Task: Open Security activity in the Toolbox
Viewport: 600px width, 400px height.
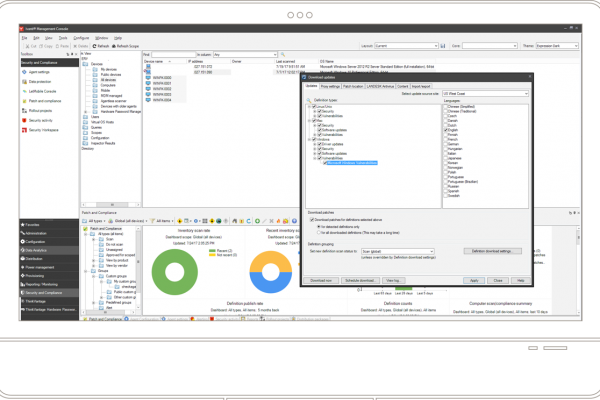Action: click(40, 121)
